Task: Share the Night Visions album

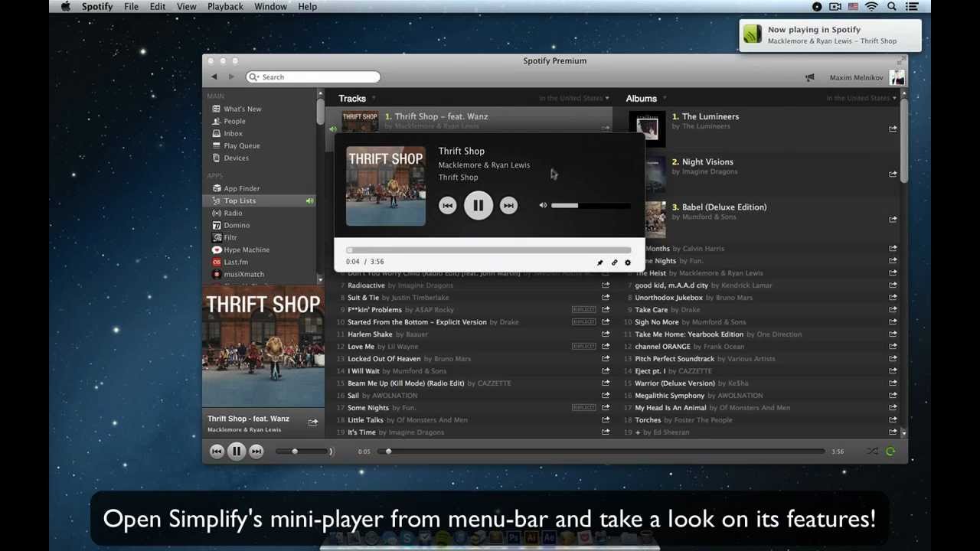Action: click(x=893, y=174)
